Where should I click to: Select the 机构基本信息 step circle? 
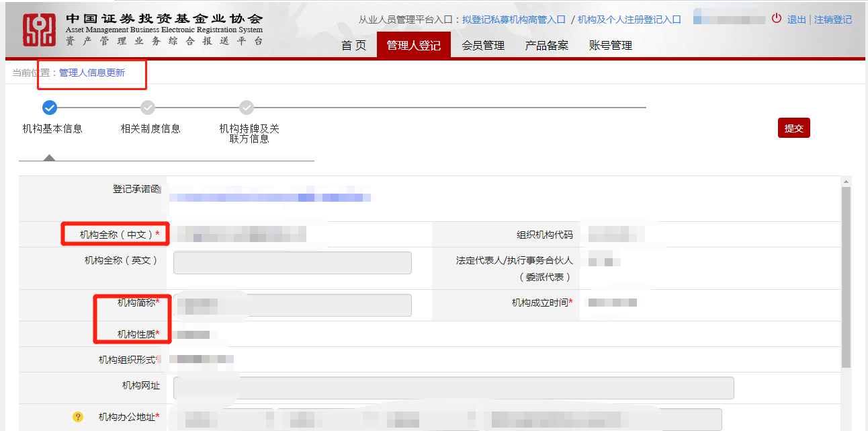[x=49, y=107]
